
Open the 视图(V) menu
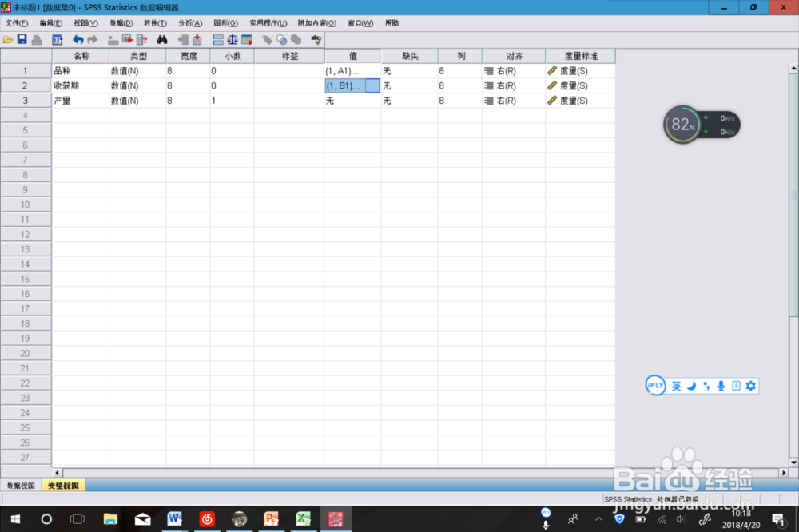85,23
